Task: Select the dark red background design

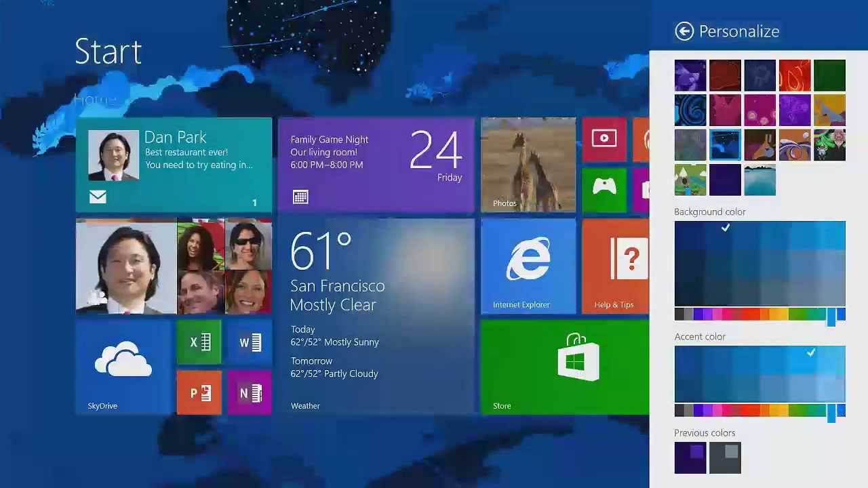Action: pyautogui.click(x=725, y=75)
